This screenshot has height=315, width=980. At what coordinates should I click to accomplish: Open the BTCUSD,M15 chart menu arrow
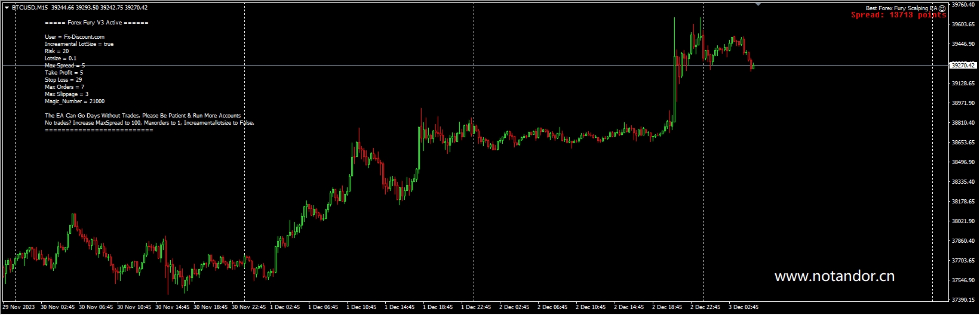7,8
